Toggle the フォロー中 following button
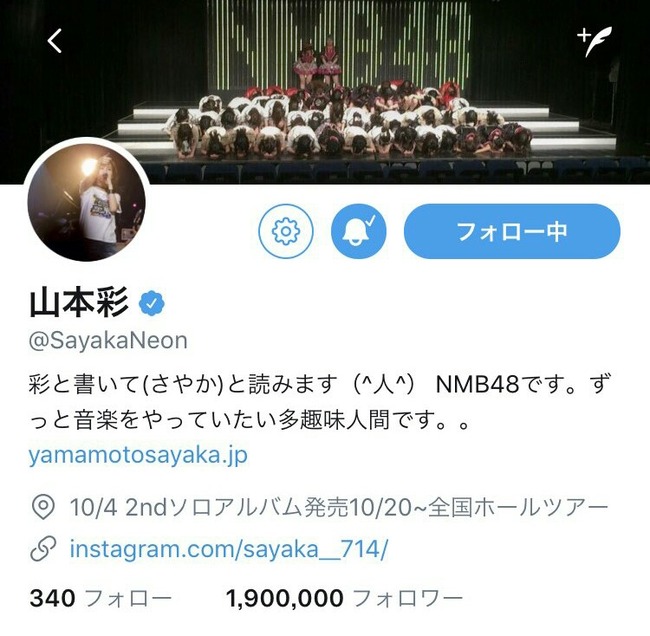 [x=512, y=231]
